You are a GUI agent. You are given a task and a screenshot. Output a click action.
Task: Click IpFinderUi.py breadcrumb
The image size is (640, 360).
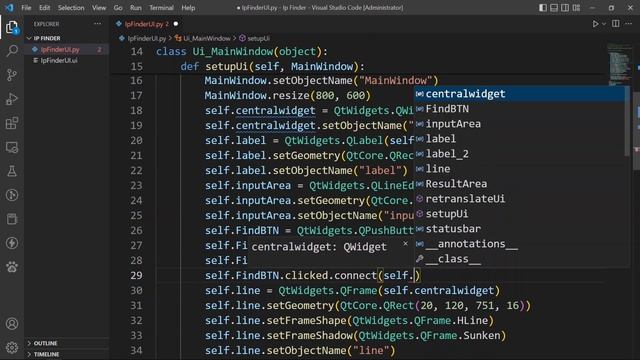(x=147, y=38)
